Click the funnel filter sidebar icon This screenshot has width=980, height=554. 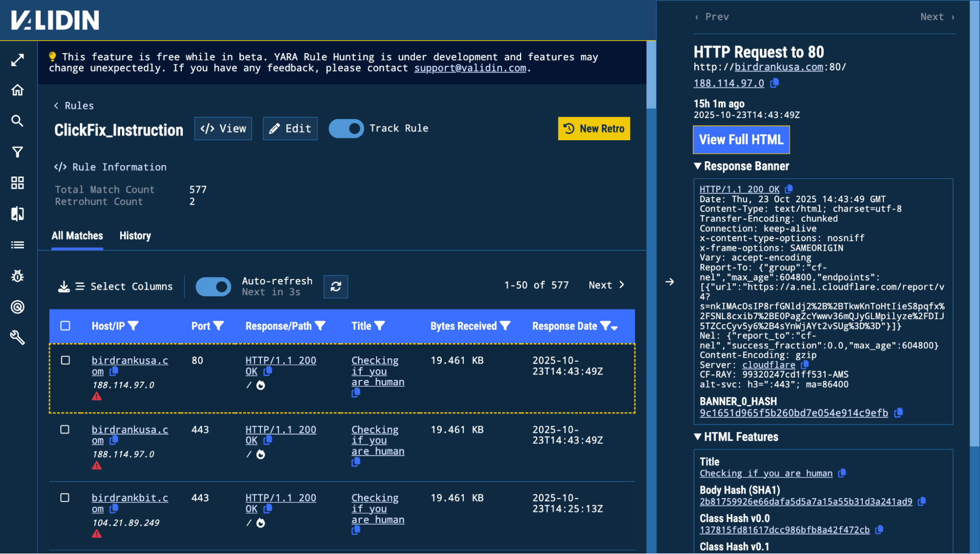coord(18,152)
